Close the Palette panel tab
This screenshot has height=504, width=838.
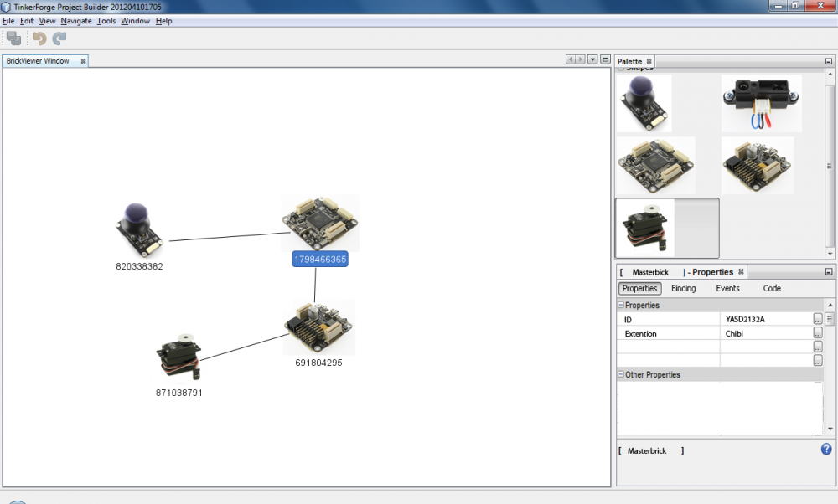pos(649,61)
